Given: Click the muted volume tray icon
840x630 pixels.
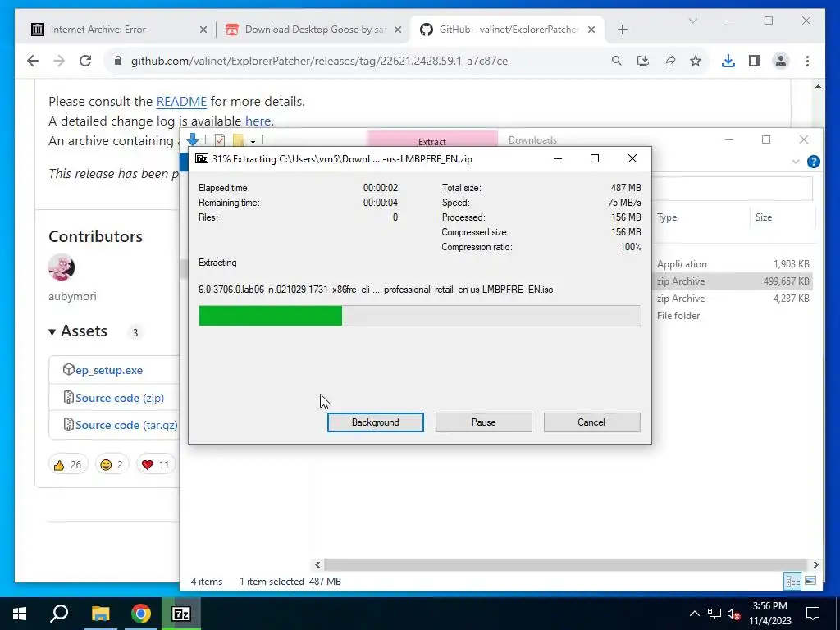Looking at the screenshot, I should point(734,614).
